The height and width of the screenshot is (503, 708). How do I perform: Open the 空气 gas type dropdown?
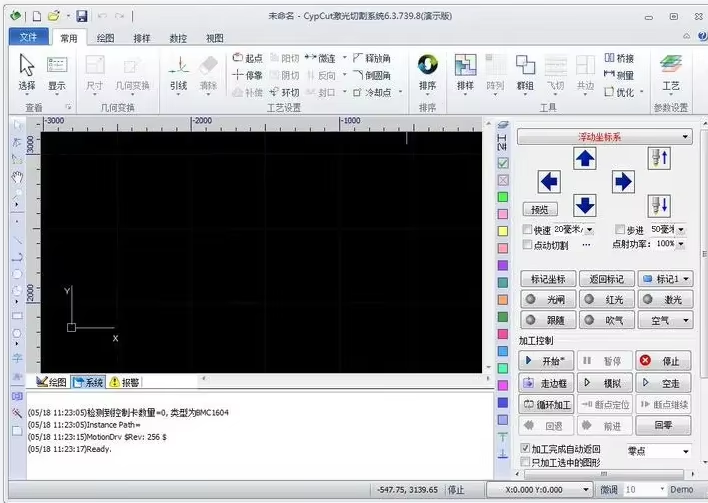click(665, 320)
